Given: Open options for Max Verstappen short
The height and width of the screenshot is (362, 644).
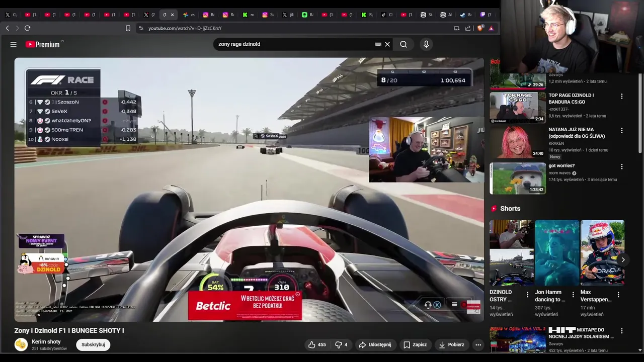Looking at the screenshot, I should tap(618, 295).
